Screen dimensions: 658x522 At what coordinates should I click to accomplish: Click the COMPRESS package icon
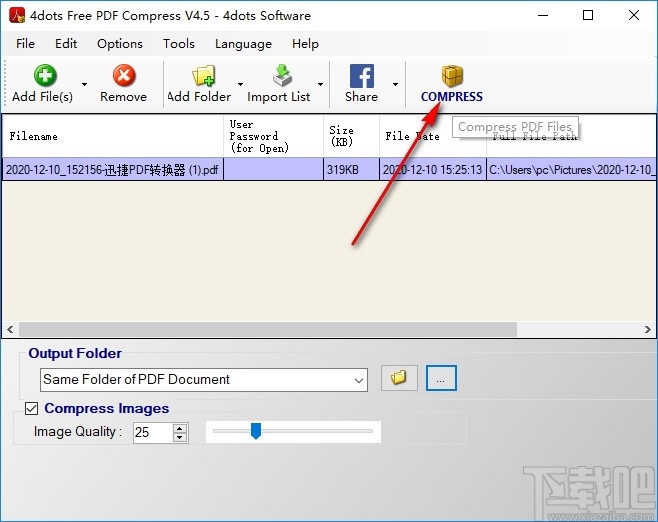[452, 76]
